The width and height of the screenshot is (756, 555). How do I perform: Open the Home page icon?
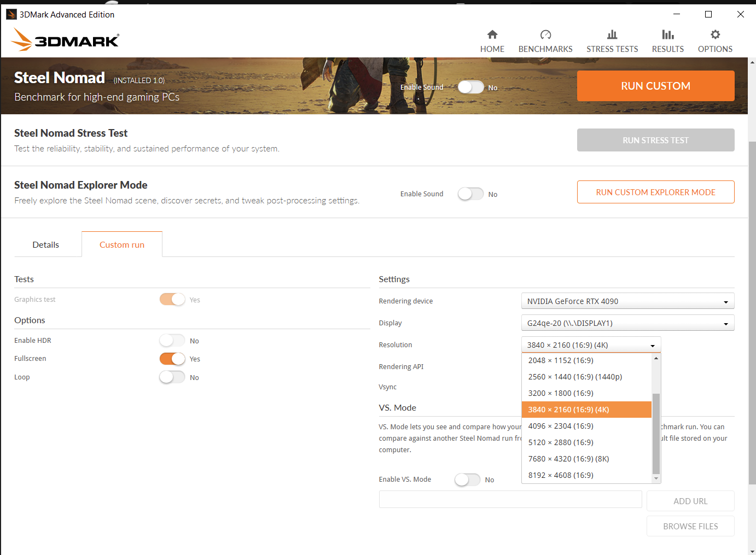click(492, 34)
